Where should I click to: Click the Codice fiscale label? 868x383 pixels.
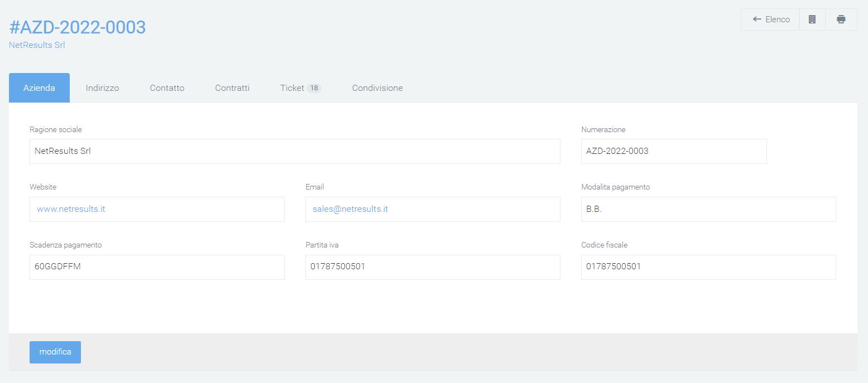pos(605,245)
